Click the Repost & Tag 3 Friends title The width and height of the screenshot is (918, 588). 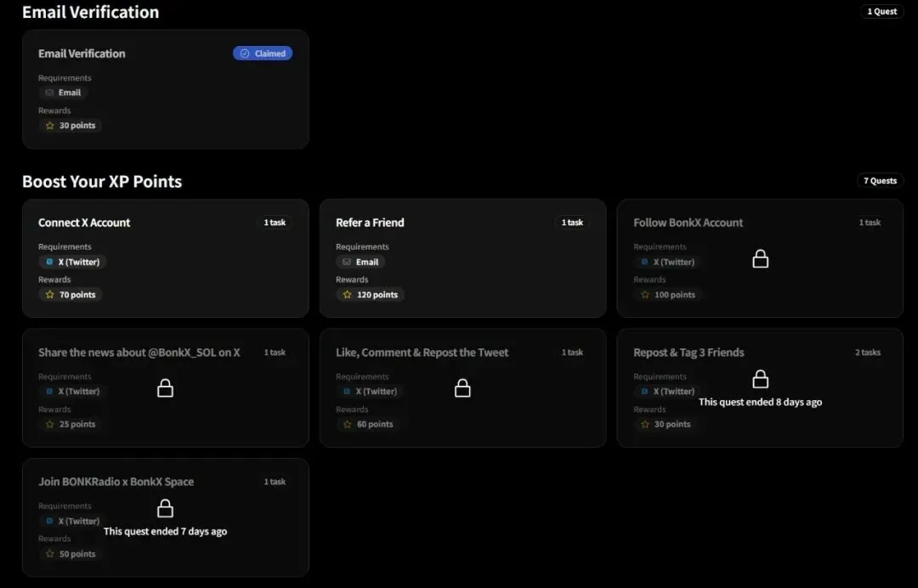688,353
